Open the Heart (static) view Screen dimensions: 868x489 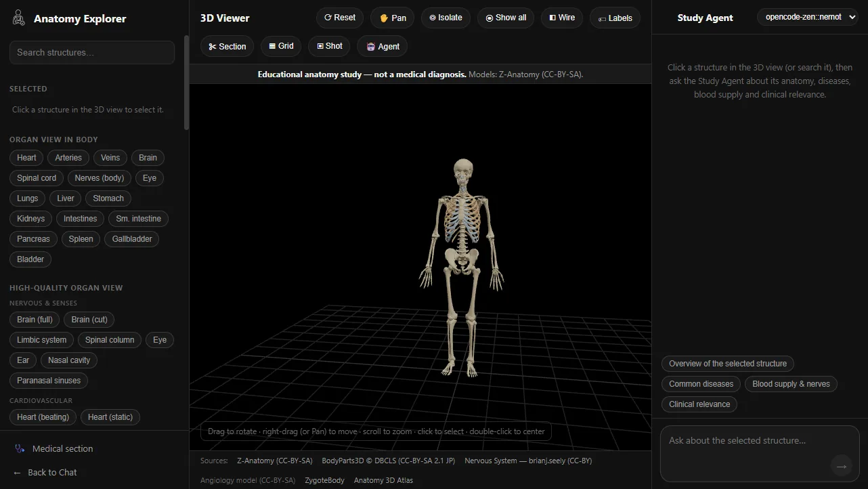pyautogui.click(x=110, y=417)
